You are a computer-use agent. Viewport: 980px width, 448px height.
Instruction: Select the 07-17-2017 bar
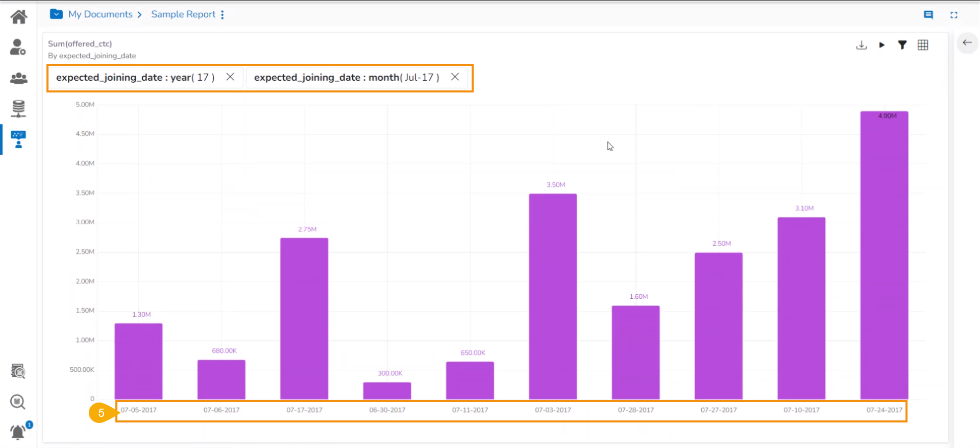(304, 318)
